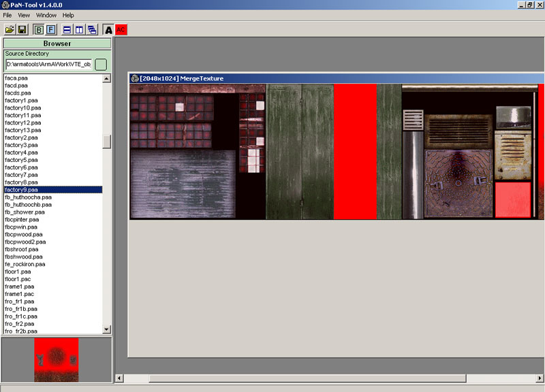The width and height of the screenshot is (545, 392).
Task: Click the Source Directory path field
Action: (48, 63)
